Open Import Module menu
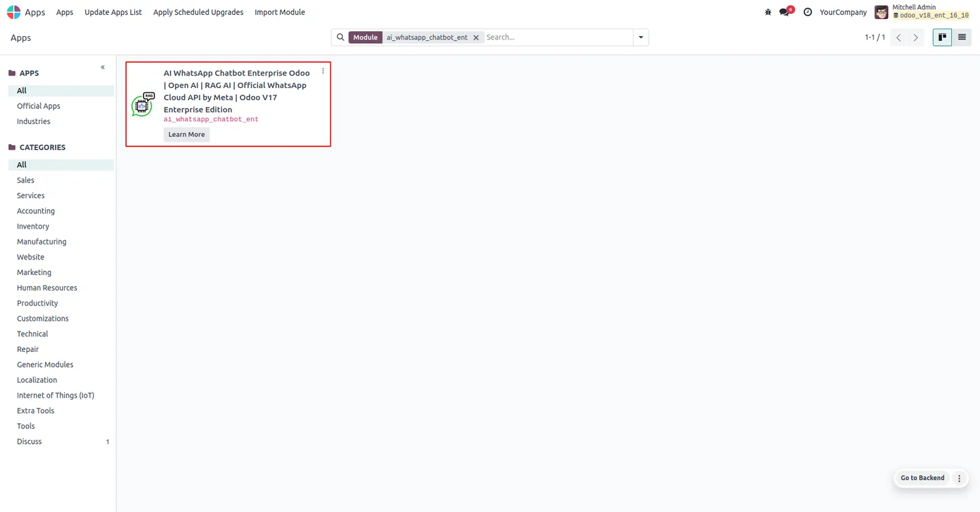 (280, 12)
